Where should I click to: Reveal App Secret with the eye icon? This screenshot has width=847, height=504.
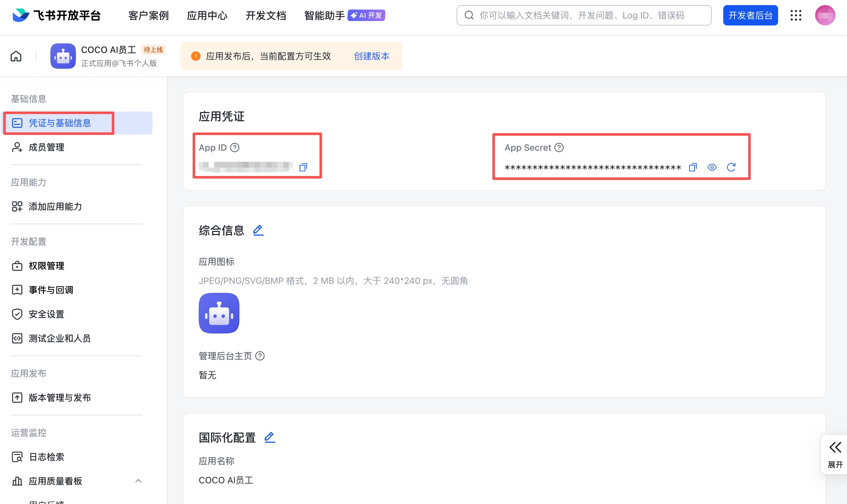pyautogui.click(x=712, y=167)
